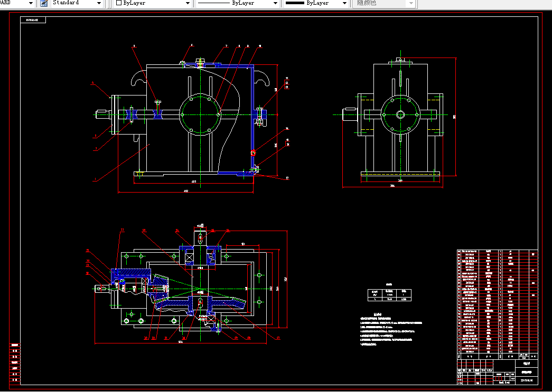552x392 pixels.
Task: Select the circular bearing cover in the front view
Action: (200, 114)
